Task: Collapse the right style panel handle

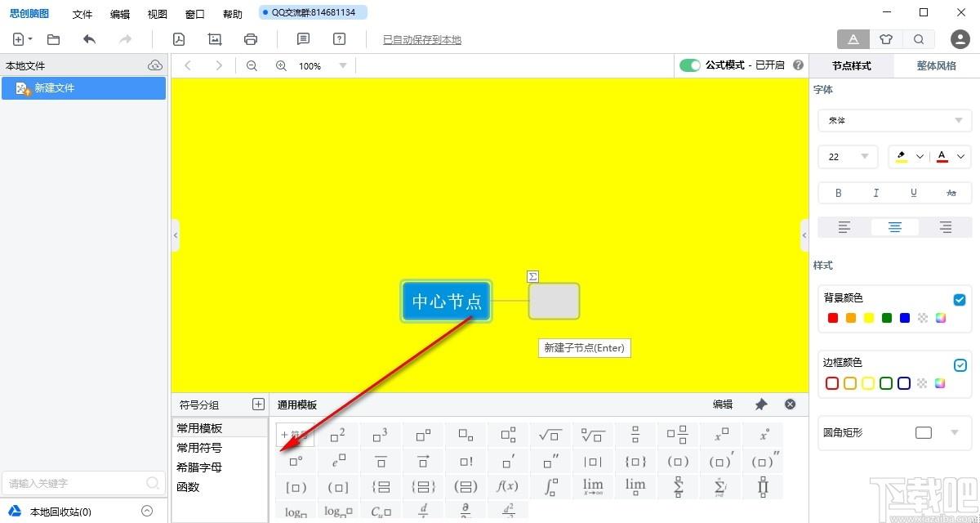Action: 804,235
